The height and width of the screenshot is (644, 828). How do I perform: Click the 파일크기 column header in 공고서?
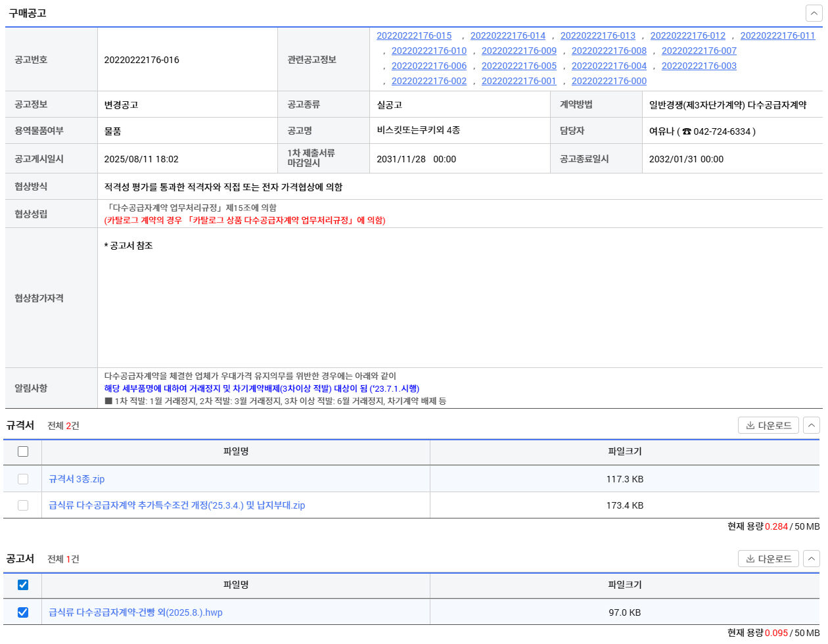[624, 585]
